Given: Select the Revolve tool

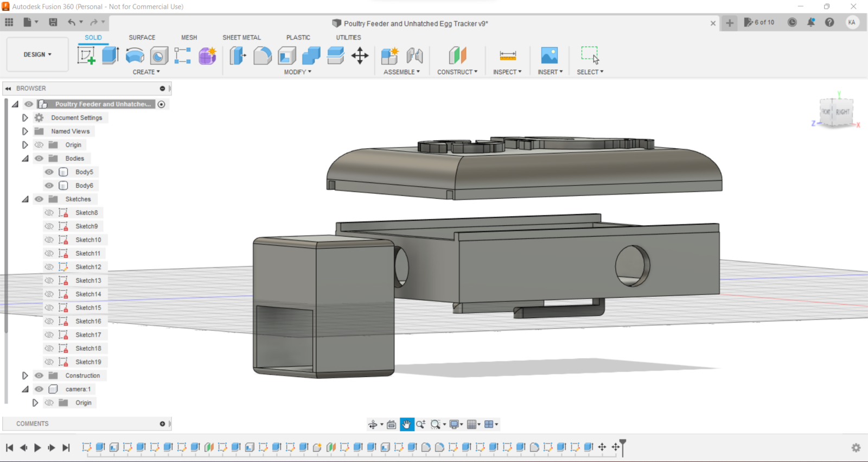Looking at the screenshot, I should tap(135, 55).
